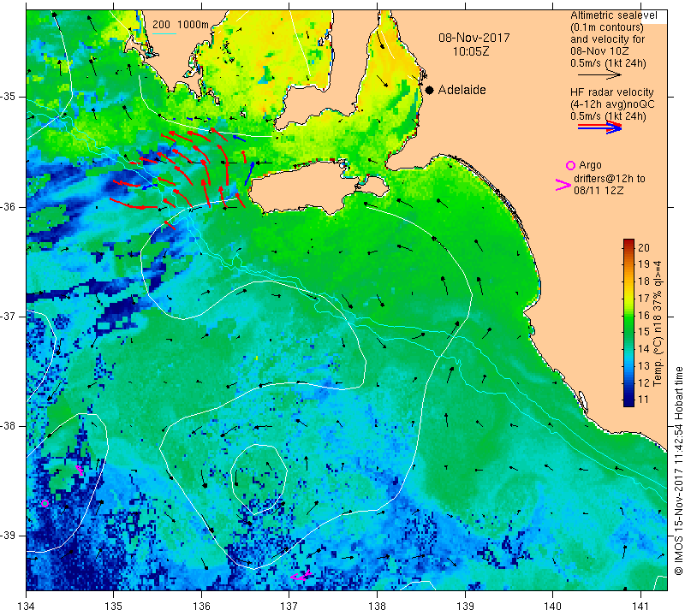Click the Adelaide city label
This screenshot has height=616, width=685.
462,90
